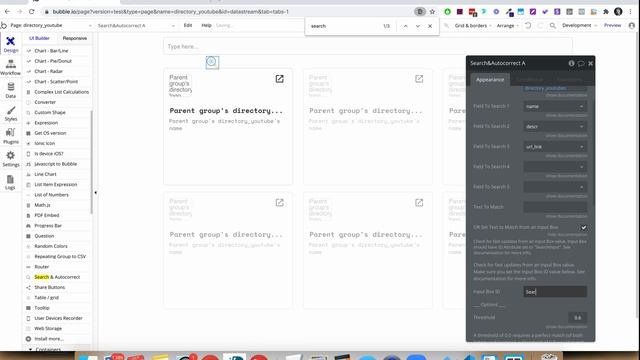Select the Progress Bar element
Screen dimensions: 640x360
57,226
